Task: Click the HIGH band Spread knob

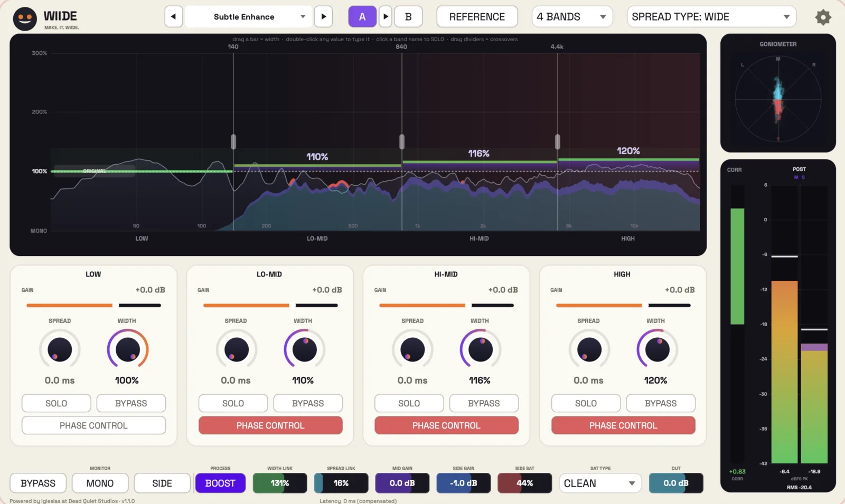Action: pos(589,349)
